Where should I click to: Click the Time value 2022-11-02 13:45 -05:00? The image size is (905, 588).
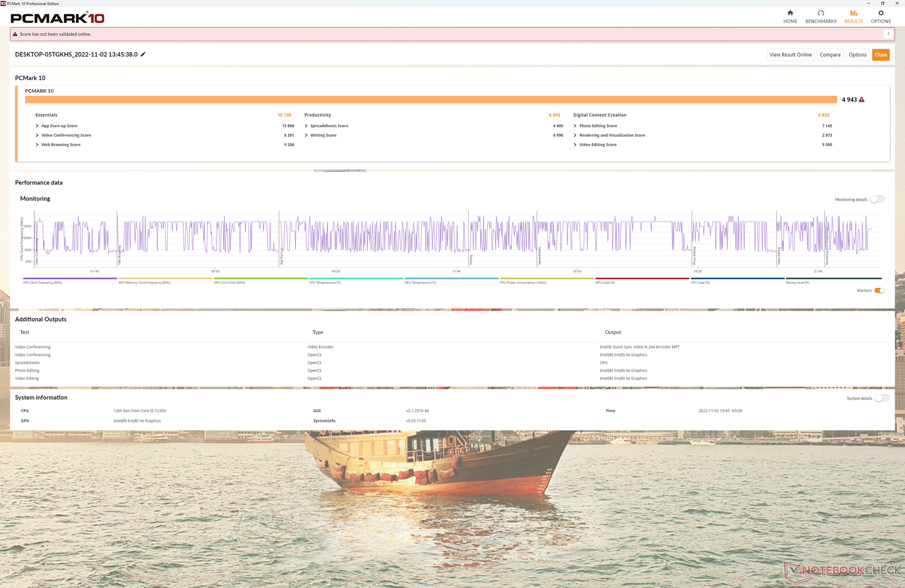click(x=720, y=411)
